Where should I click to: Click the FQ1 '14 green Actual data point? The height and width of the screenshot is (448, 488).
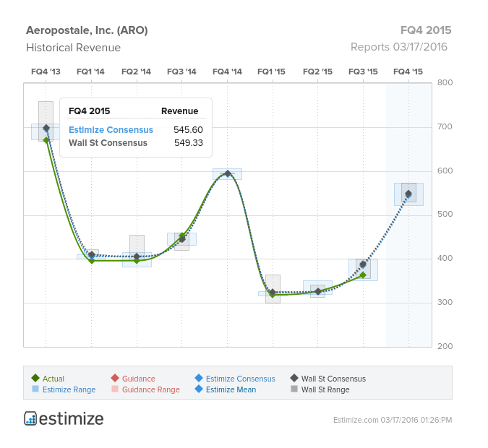(x=92, y=260)
